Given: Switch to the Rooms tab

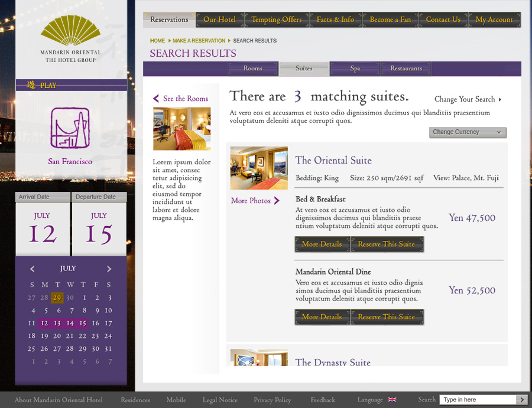Looking at the screenshot, I should click(x=253, y=68).
